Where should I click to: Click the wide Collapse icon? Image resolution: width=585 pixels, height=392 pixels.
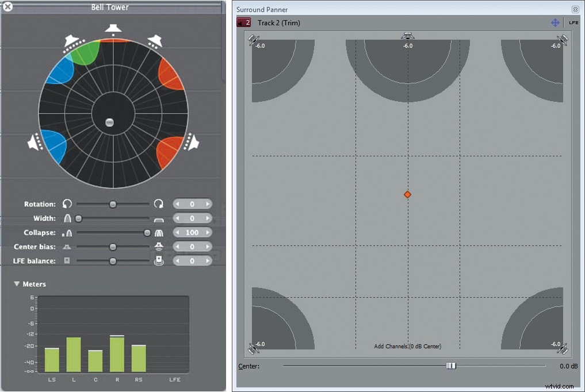pyautogui.click(x=159, y=233)
